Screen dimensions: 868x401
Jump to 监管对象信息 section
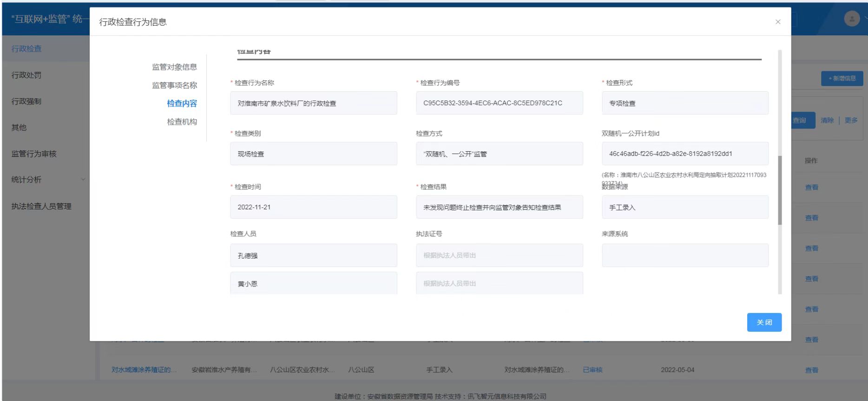click(x=174, y=67)
